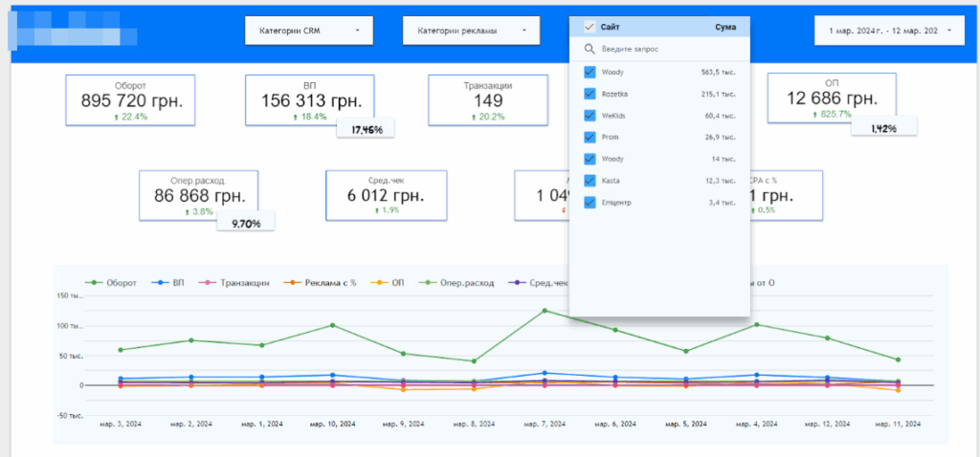Select the Kasta entry in site list
The height and width of the screenshot is (457, 980).
pos(612,180)
